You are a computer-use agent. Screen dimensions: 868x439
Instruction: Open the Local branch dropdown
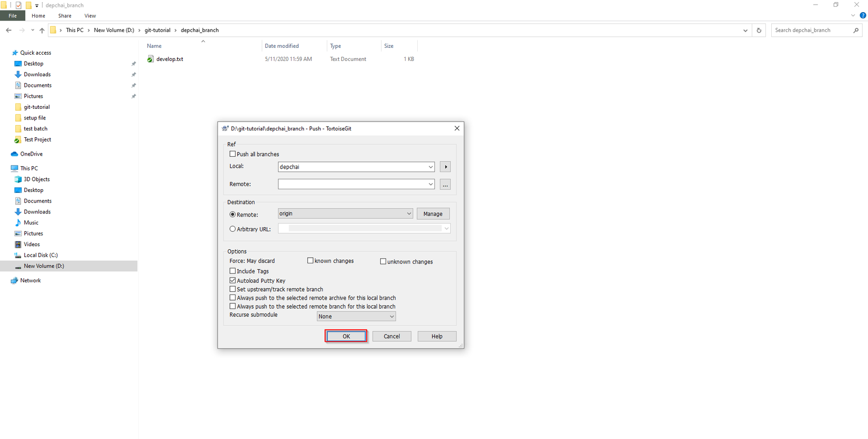click(x=430, y=167)
